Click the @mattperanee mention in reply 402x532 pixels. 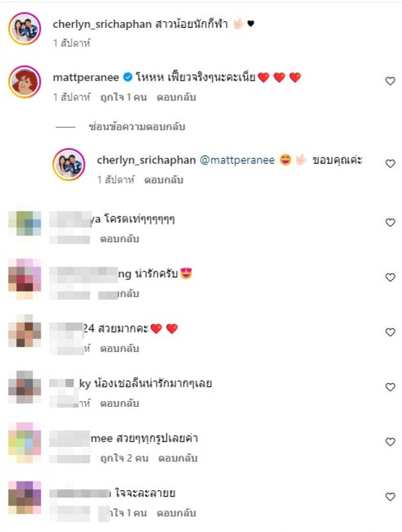(x=237, y=160)
